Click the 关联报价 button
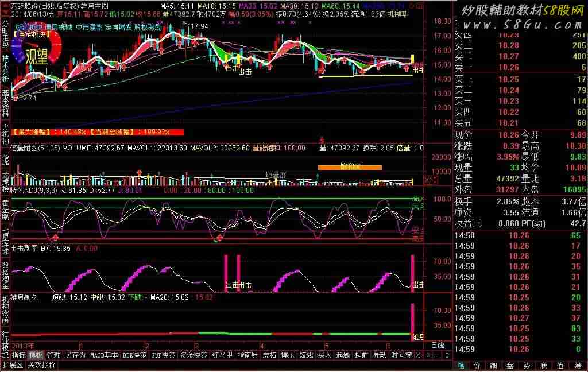Viewport: 588px width, 372px height. (42, 365)
